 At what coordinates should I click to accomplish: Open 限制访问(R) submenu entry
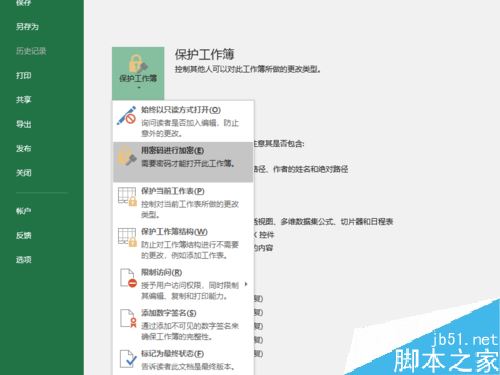point(183,284)
